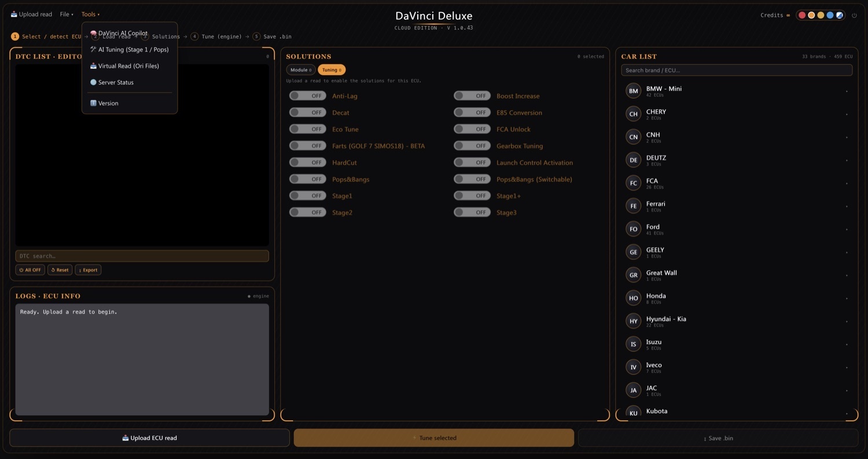This screenshot has height=459, width=868.
Task: Click the CH avatar for CHERY
Action: pyautogui.click(x=634, y=114)
